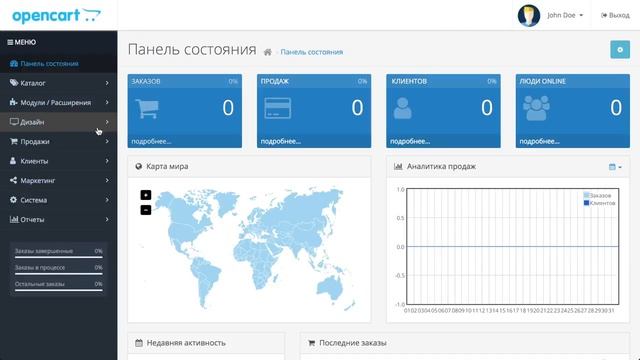Click the Последние заказы panel title

click(353, 343)
